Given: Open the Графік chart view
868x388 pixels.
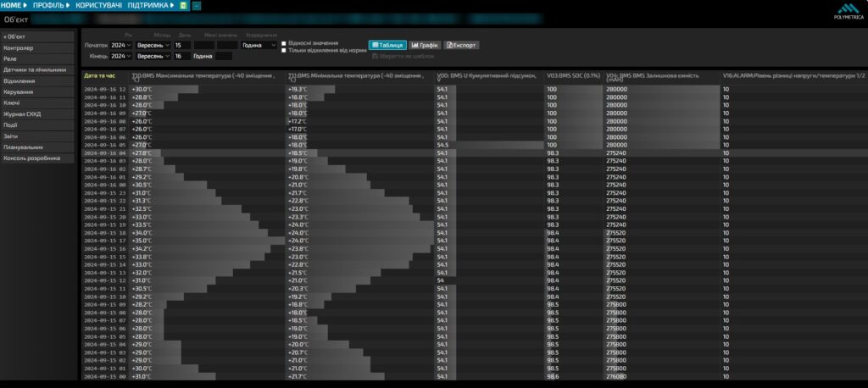Looking at the screenshot, I should point(426,46).
